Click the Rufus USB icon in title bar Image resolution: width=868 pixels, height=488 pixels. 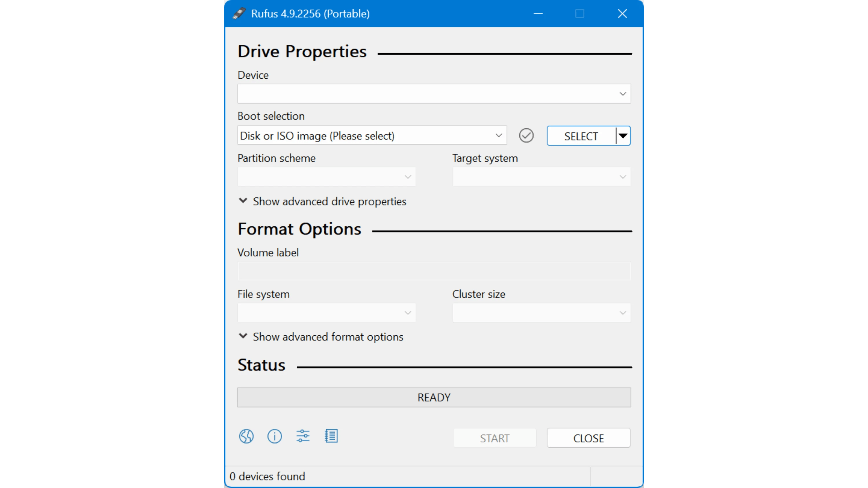click(239, 14)
